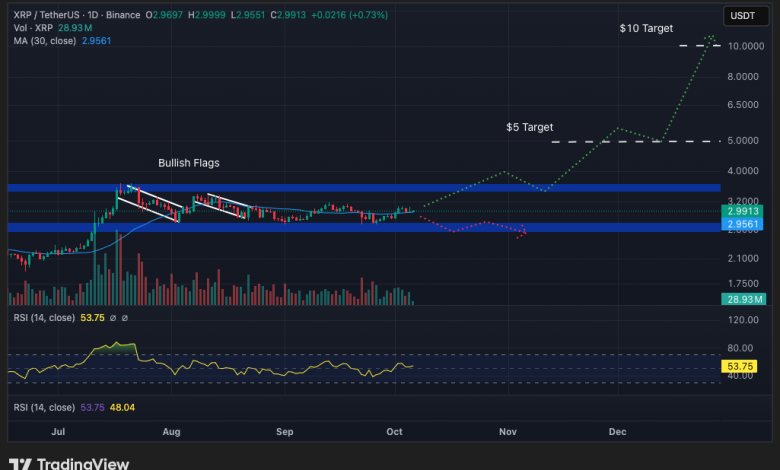Select the Bullish Flags text annotation
Image resolution: width=780 pixels, height=470 pixels.
tap(188, 162)
